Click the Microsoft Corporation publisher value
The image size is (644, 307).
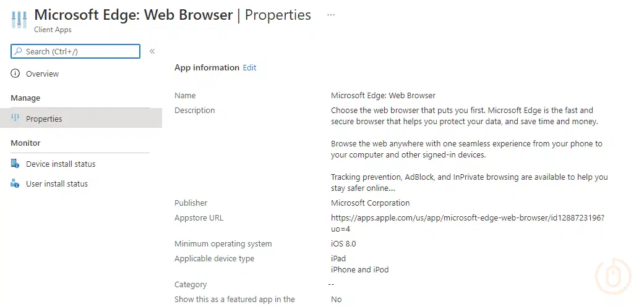370,203
